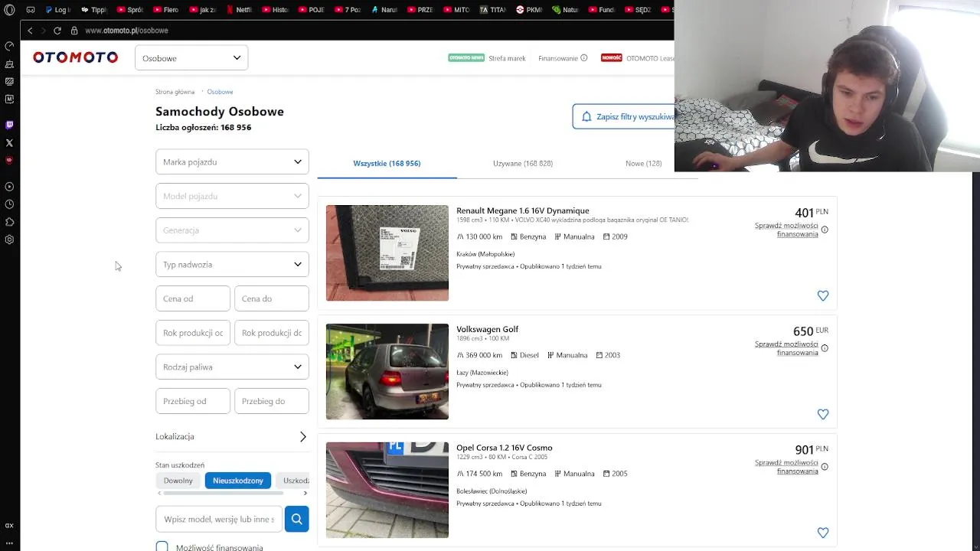Open the red shield icon in sidebar
This screenshot has height=551, width=980.
[9, 160]
